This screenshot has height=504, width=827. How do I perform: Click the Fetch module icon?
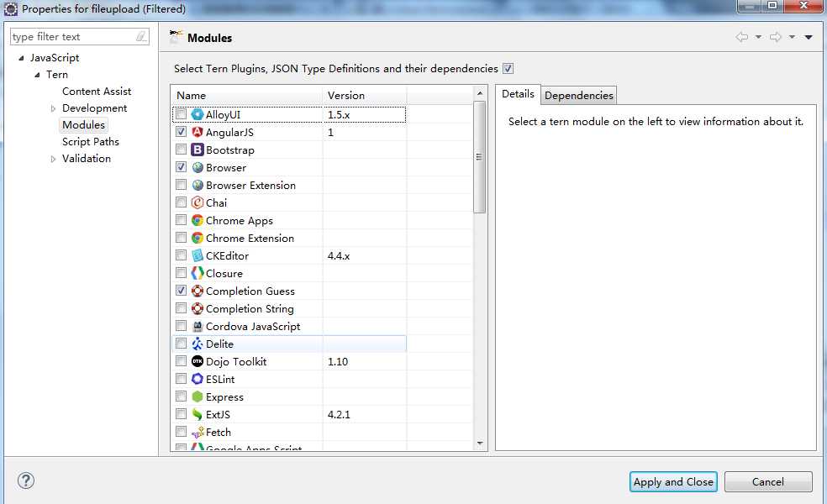click(x=198, y=432)
